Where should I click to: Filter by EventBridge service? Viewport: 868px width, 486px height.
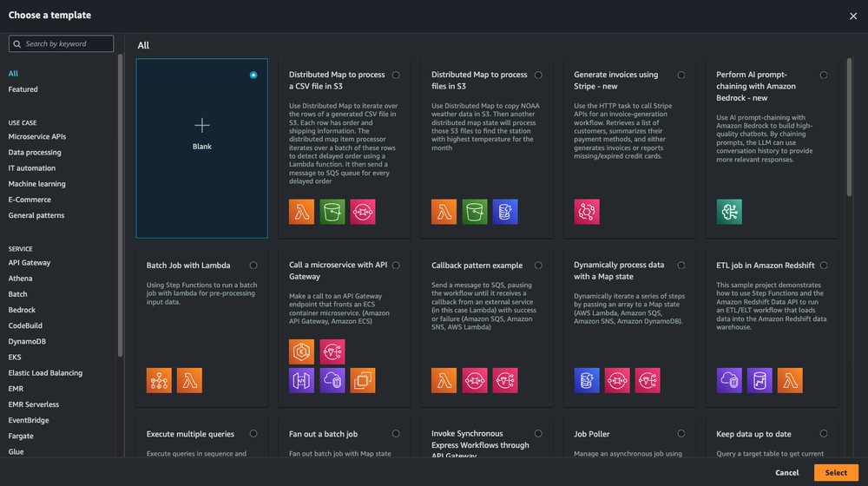click(x=29, y=420)
